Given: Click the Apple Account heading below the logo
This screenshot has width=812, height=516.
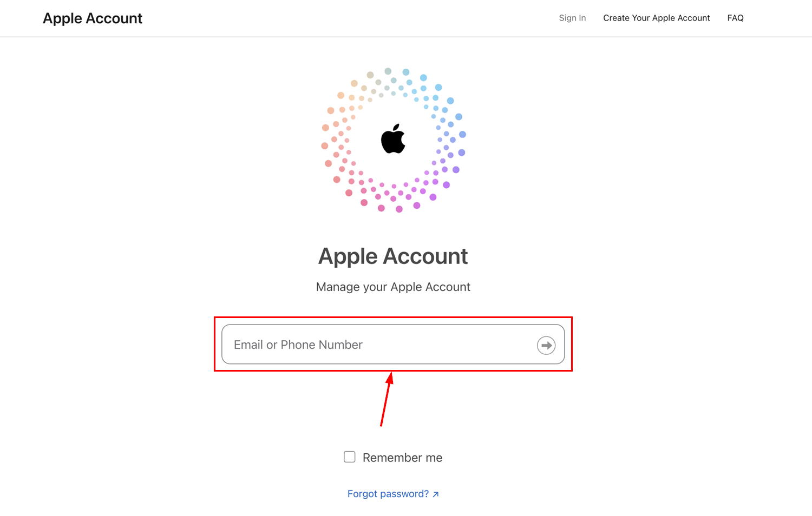Looking at the screenshot, I should (x=393, y=256).
